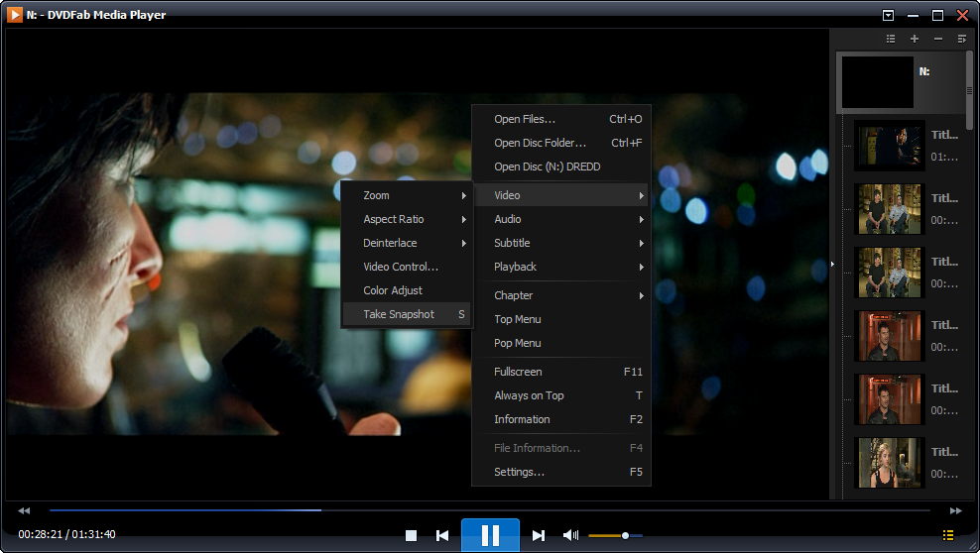Select Take Snapshot

pos(407,314)
